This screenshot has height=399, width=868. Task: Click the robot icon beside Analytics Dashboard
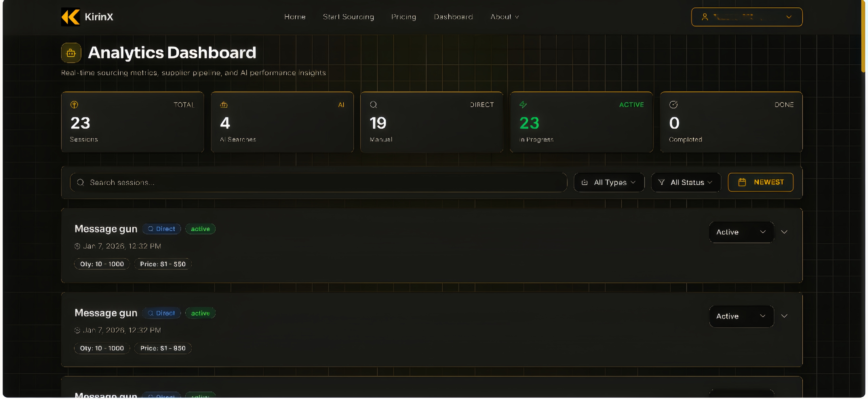[71, 53]
